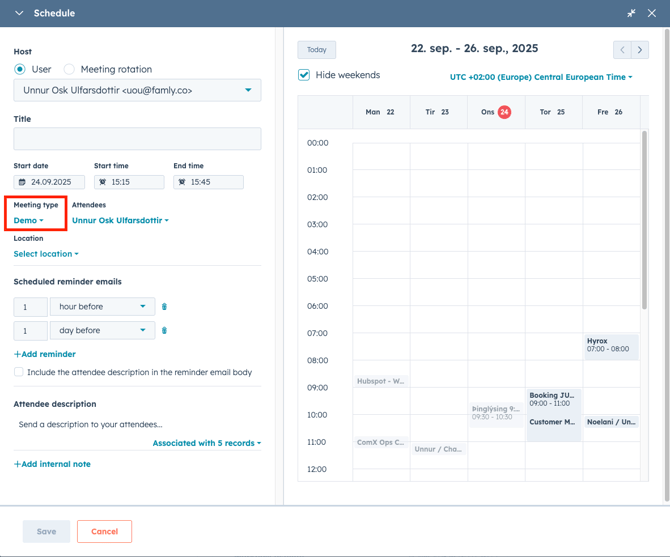Viewport: 670px width, 557px height.
Task: Click the Today button
Action: (317, 49)
